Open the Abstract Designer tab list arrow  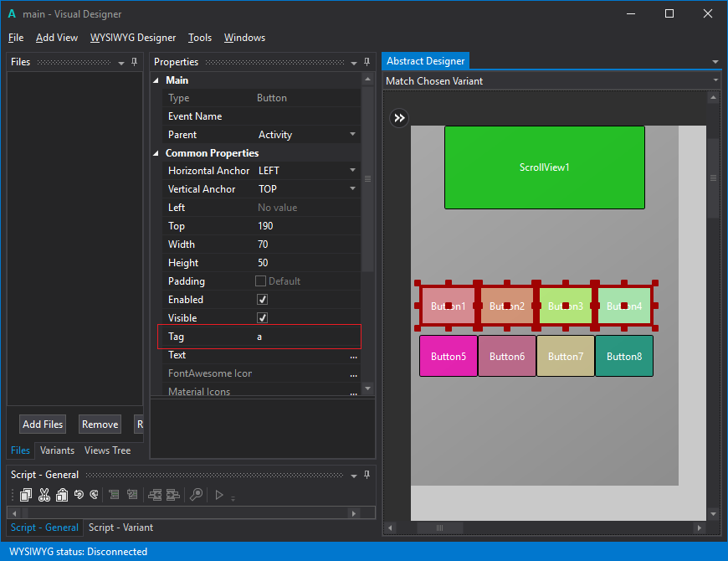(715, 61)
